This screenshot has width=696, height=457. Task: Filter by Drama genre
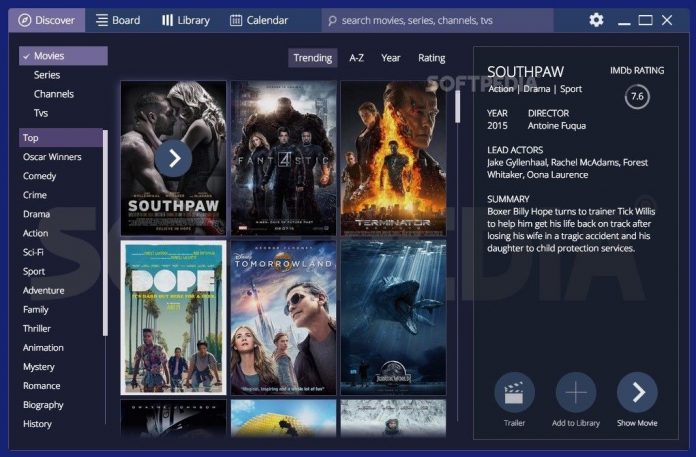click(36, 214)
